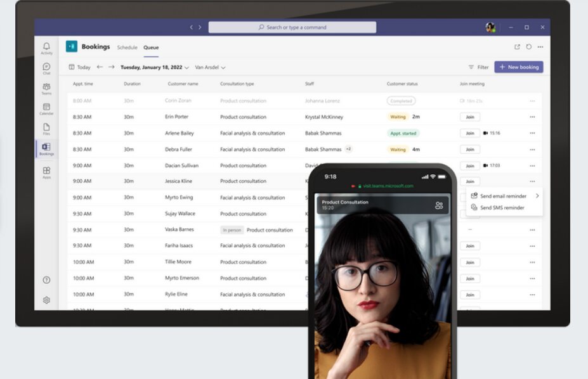Open the Filter options

478,67
